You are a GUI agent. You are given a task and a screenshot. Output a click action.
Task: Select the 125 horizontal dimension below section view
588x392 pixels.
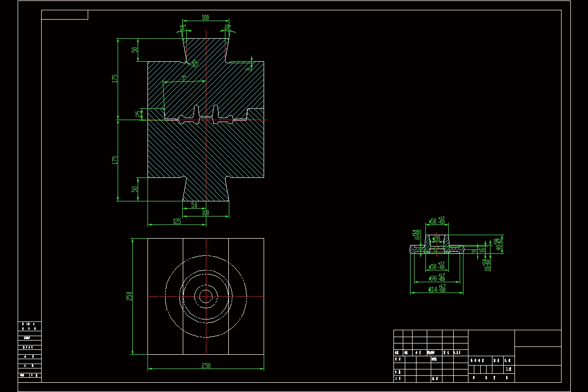pos(177,221)
